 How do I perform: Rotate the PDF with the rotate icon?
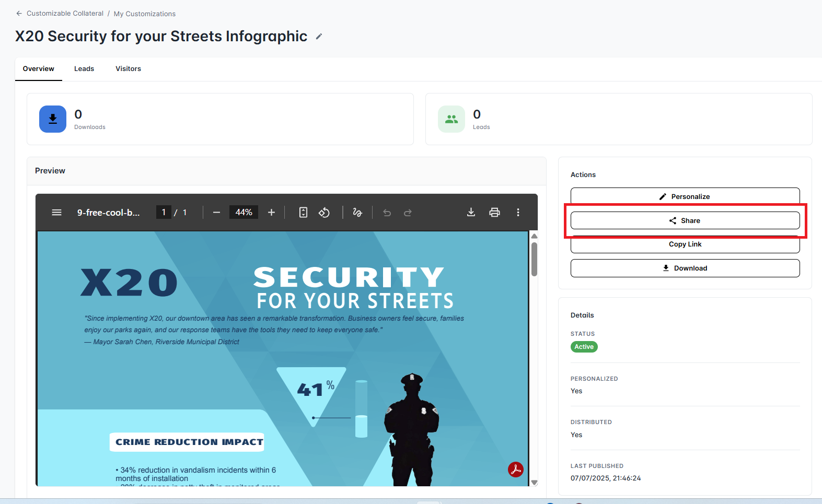(324, 213)
